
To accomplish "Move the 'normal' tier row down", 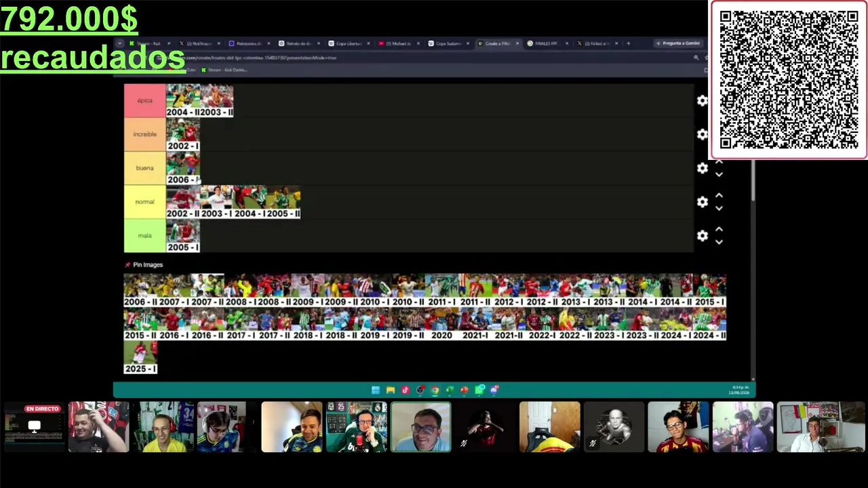I will pos(719,208).
